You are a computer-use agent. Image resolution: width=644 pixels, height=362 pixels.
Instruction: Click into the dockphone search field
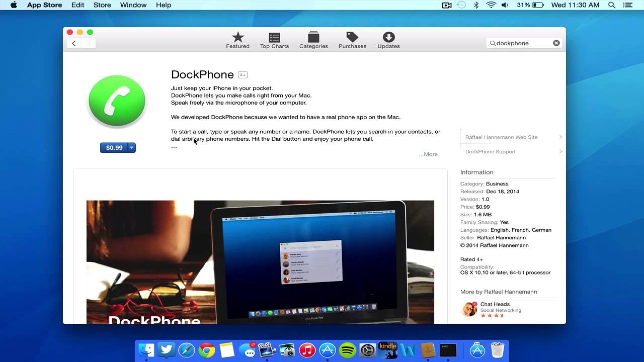523,43
